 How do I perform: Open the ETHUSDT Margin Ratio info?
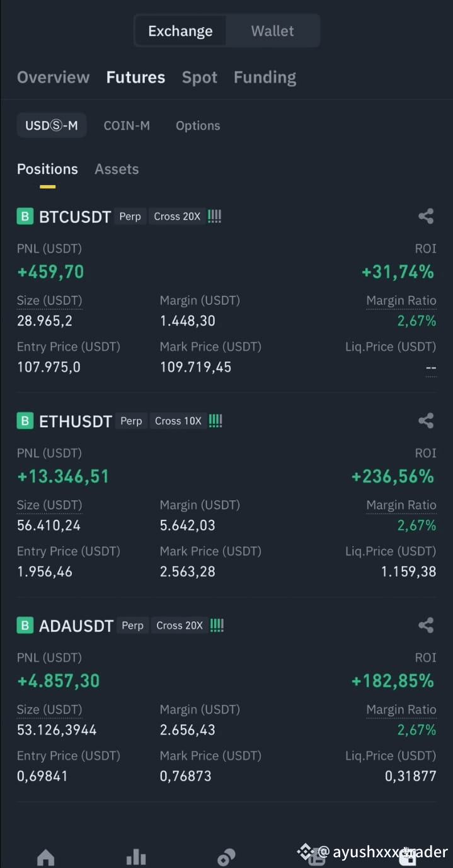(x=401, y=505)
